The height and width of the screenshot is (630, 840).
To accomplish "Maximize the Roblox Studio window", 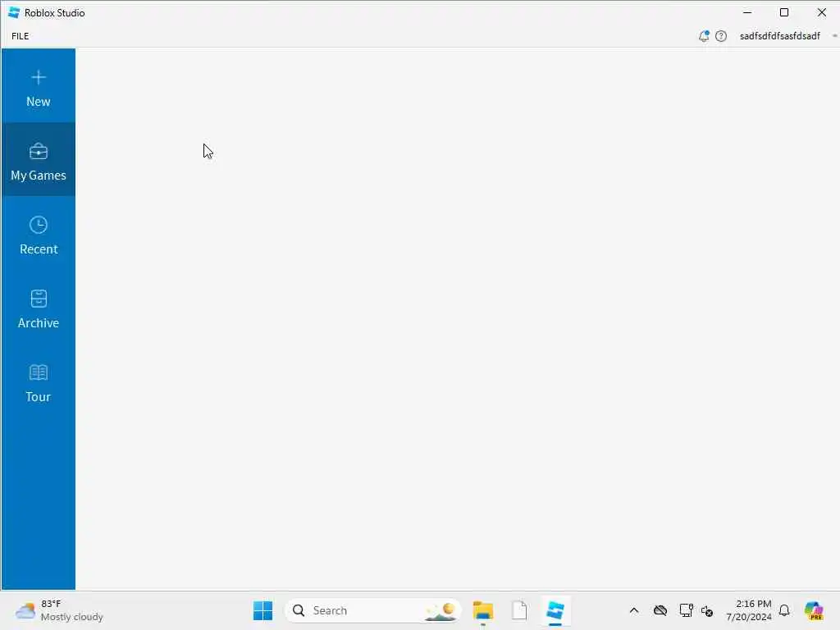I will (784, 12).
